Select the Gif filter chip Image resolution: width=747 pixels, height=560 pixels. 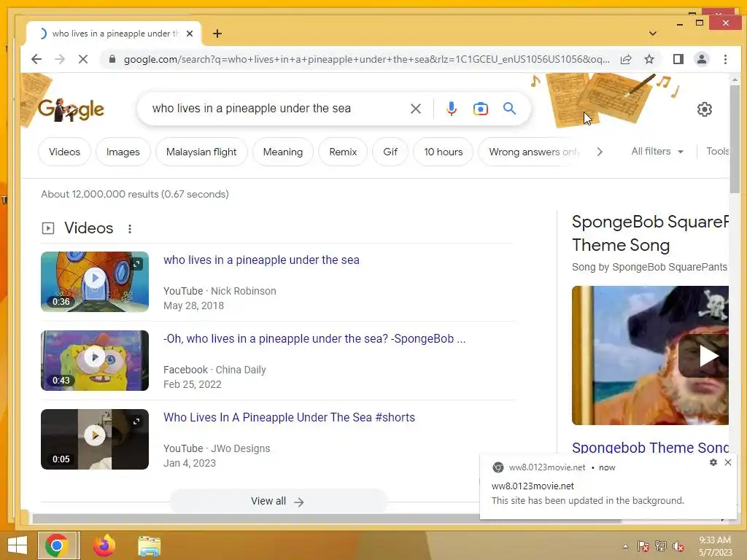(x=390, y=152)
